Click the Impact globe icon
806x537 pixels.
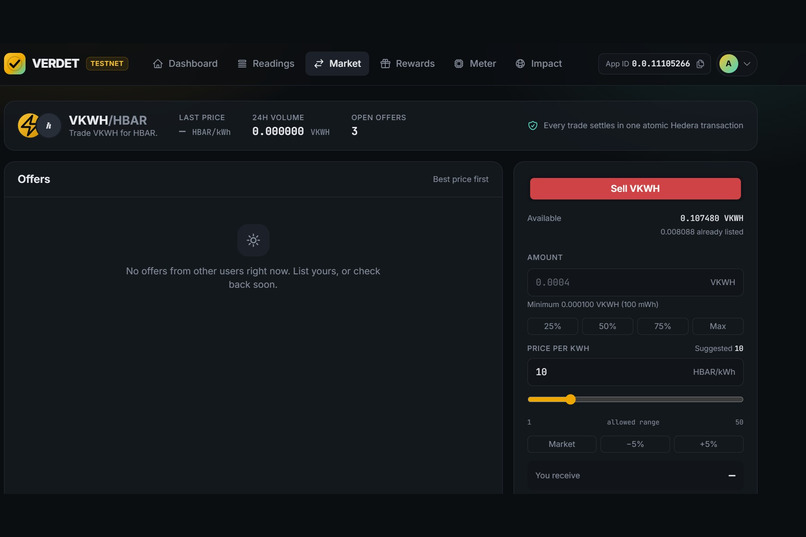[520, 64]
